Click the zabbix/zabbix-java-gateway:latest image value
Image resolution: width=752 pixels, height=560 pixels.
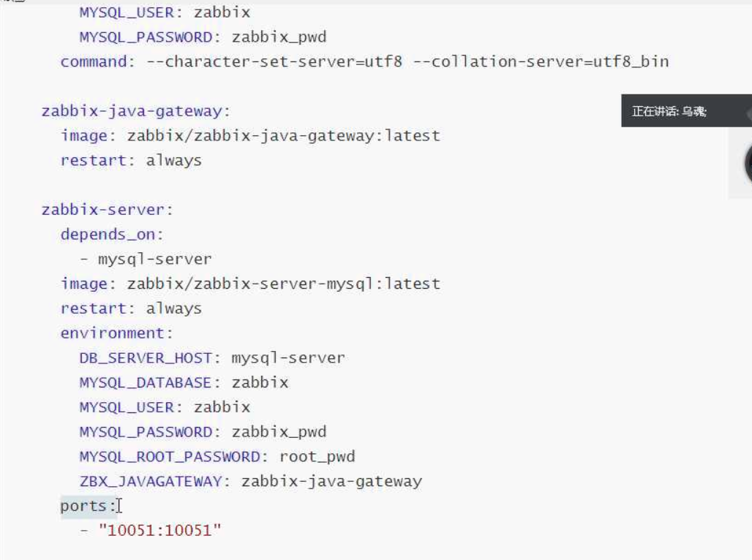pos(283,136)
